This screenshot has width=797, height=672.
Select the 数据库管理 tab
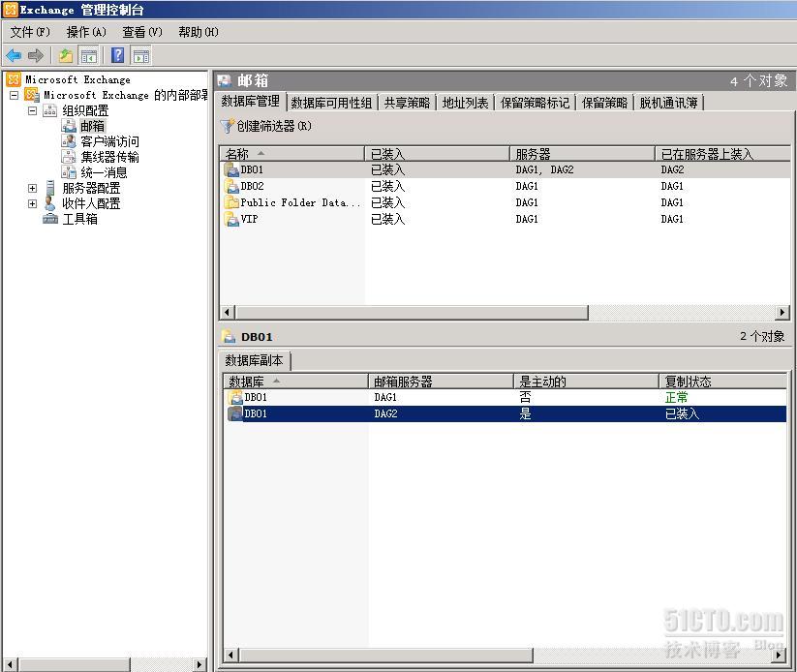coord(250,101)
